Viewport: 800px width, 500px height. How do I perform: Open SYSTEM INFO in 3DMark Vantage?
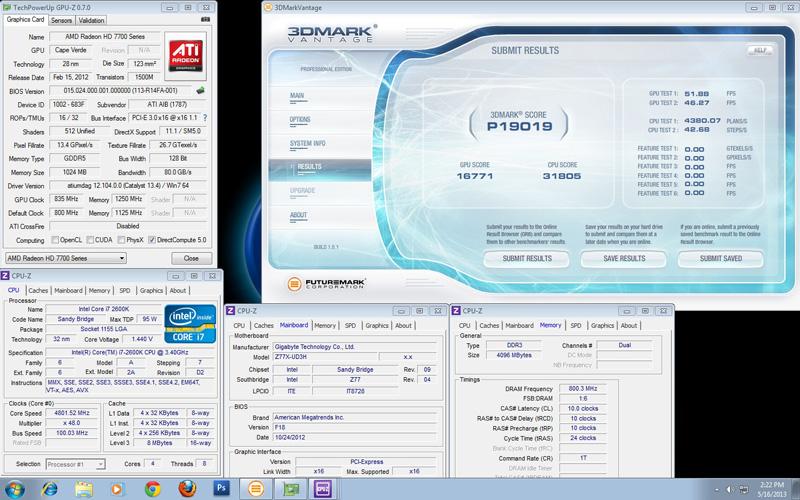tap(308, 144)
